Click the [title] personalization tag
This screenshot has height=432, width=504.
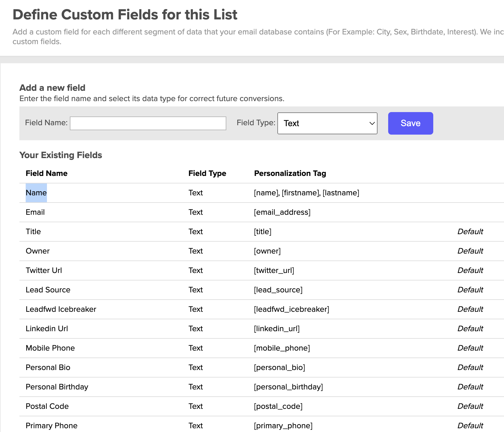[263, 232]
